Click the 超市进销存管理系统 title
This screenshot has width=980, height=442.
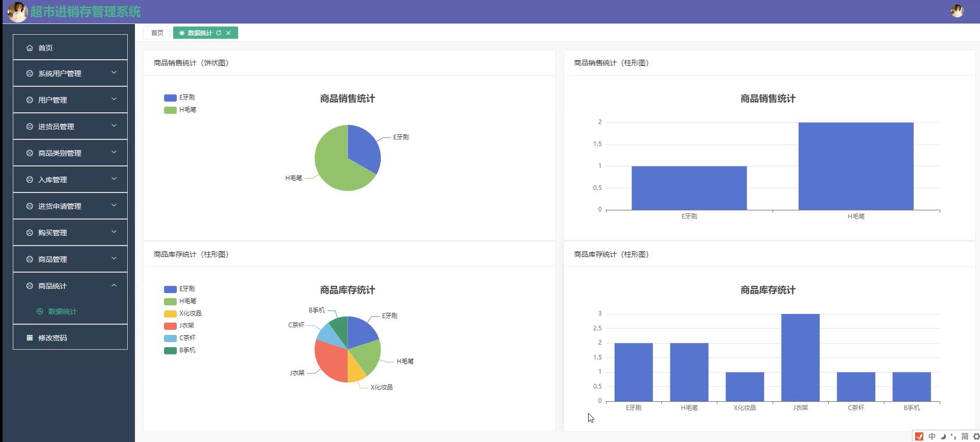point(85,12)
